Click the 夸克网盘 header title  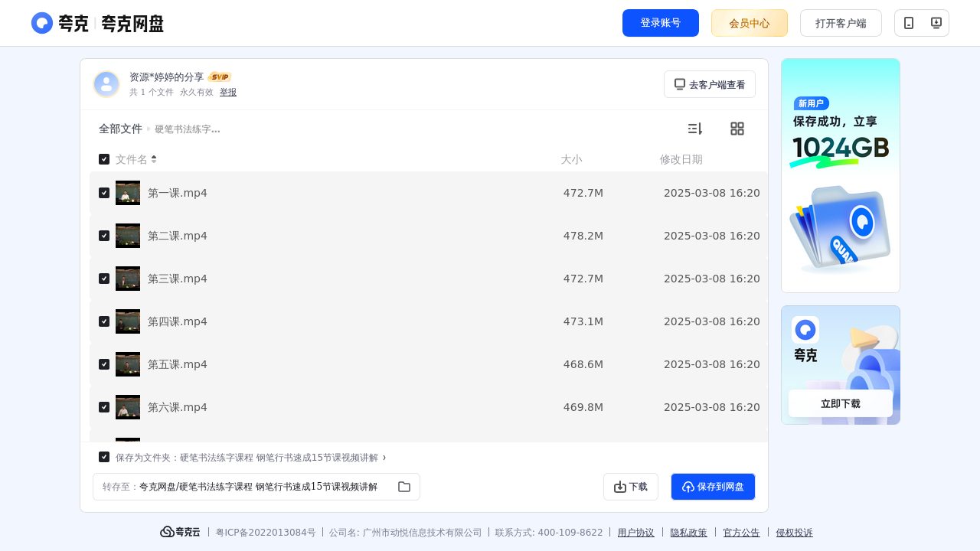[x=132, y=23]
